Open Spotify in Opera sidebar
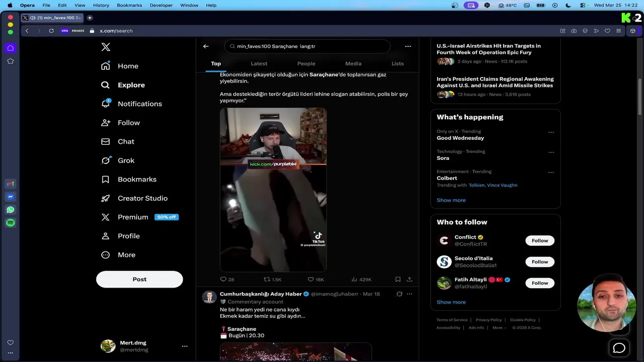This screenshot has height=362, width=644. (x=11, y=223)
